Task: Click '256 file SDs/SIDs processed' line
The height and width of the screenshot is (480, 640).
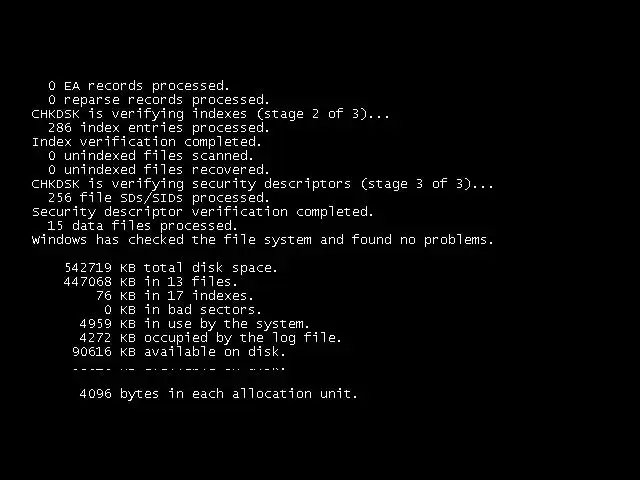Action: coord(159,198)
